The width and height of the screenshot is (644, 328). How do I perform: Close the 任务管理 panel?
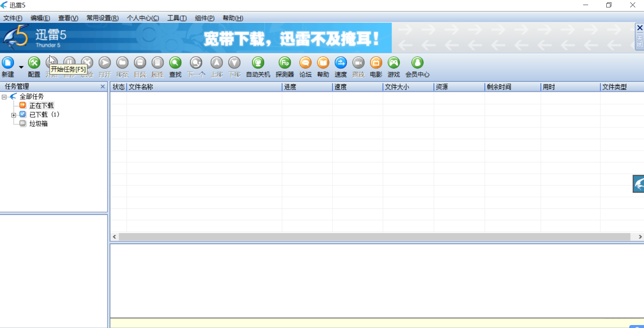[103, 87]
